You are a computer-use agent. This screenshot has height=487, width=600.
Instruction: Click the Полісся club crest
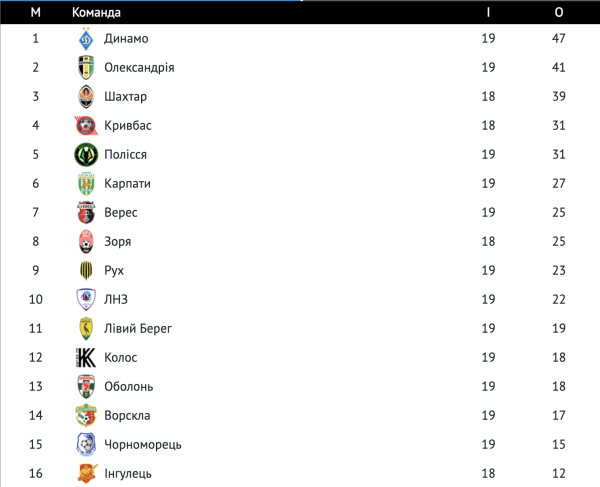86,155
